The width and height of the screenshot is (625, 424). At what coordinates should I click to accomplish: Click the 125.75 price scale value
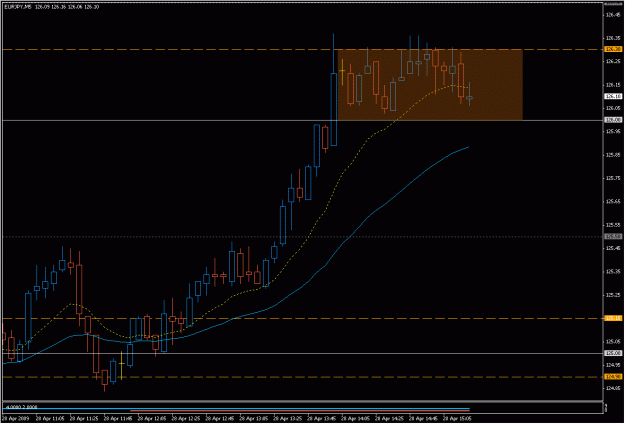(614, 178)
